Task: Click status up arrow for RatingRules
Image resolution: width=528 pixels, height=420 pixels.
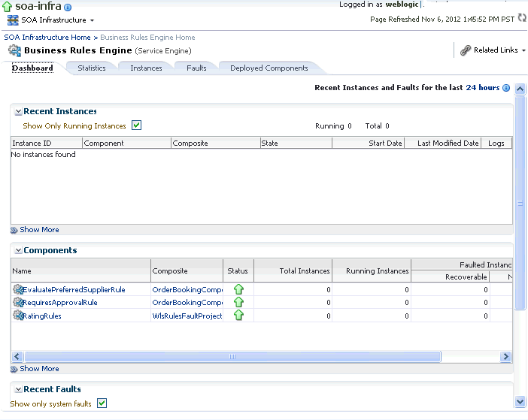Action: (238, 315)
